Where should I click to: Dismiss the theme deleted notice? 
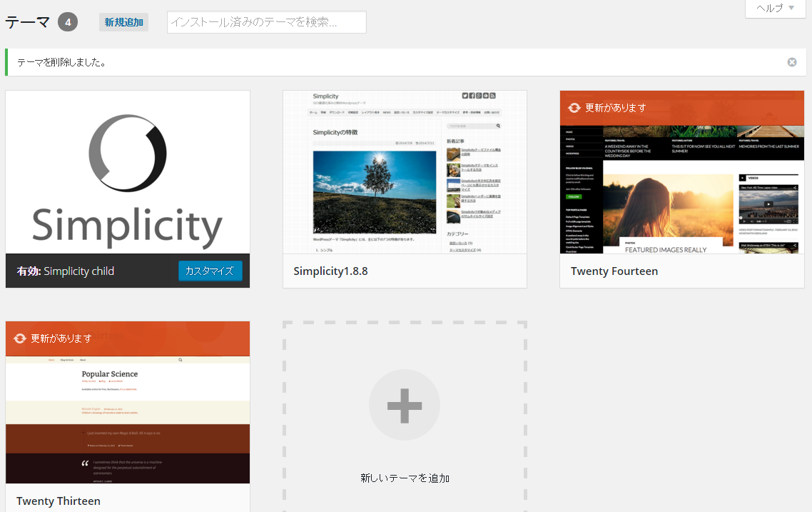pos(791,62)
